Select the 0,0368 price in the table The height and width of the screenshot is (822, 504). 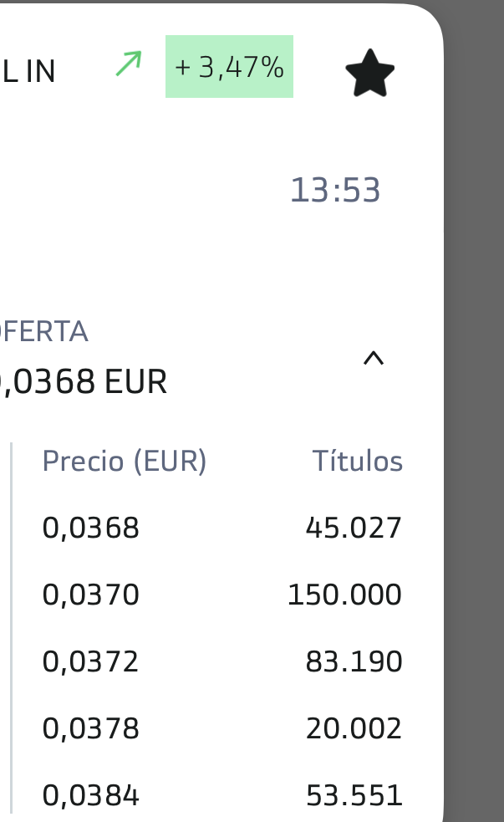tap(90, 528)
